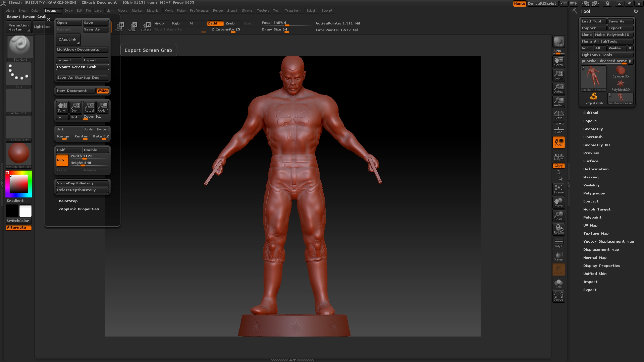The image size is (644, 362).
Task: Expand the Masking section
Action: pyautogui.click(x=591, y=177)
